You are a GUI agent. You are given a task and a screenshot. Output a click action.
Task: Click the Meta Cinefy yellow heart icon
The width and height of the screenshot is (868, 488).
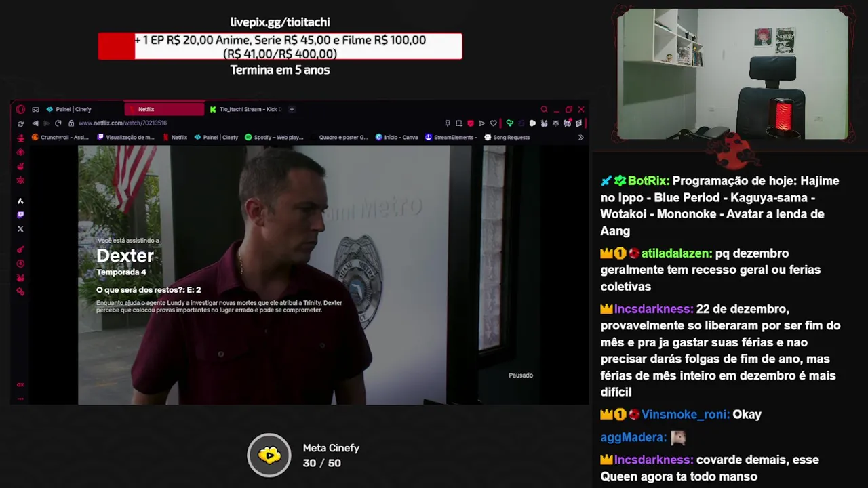click(269, 455)
